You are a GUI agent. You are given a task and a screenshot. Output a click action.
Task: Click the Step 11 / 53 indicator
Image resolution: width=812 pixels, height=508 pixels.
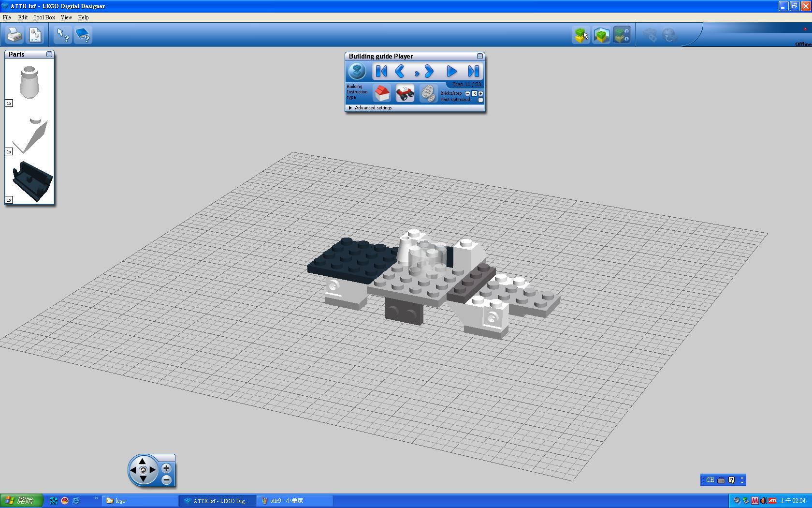[466, 84]
